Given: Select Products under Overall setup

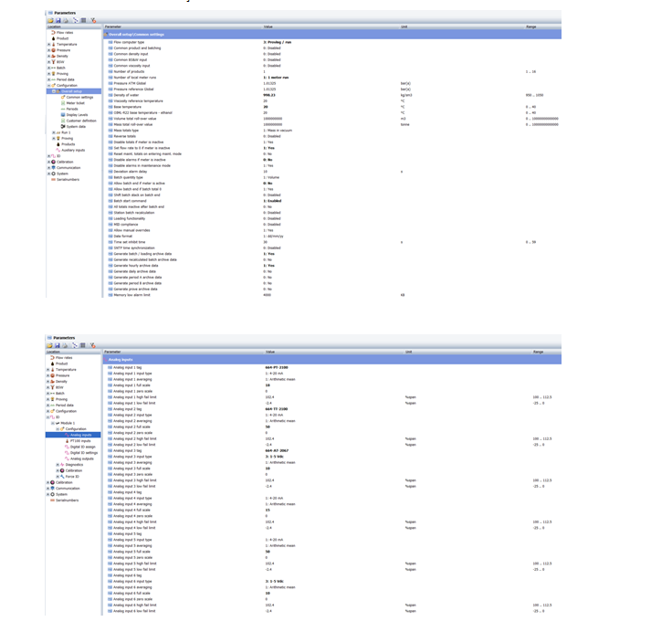Looking at the screenshot, I should tap(68, 144).
